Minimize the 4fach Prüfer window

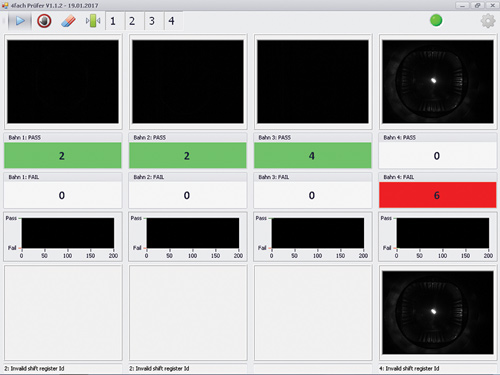462,5
